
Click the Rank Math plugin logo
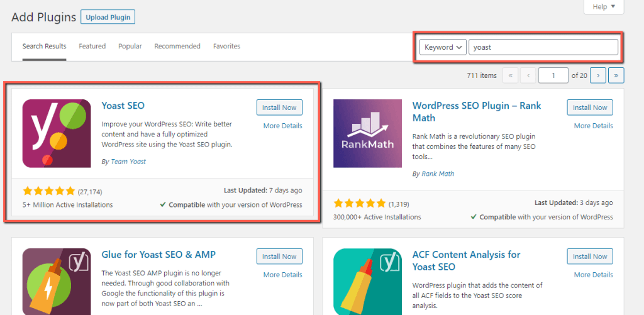pyautogui.click(x=367, y=133)
